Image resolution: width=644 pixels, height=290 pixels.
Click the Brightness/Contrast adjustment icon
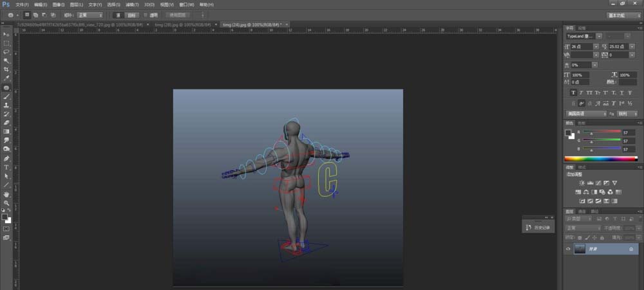tap(582, 183)
